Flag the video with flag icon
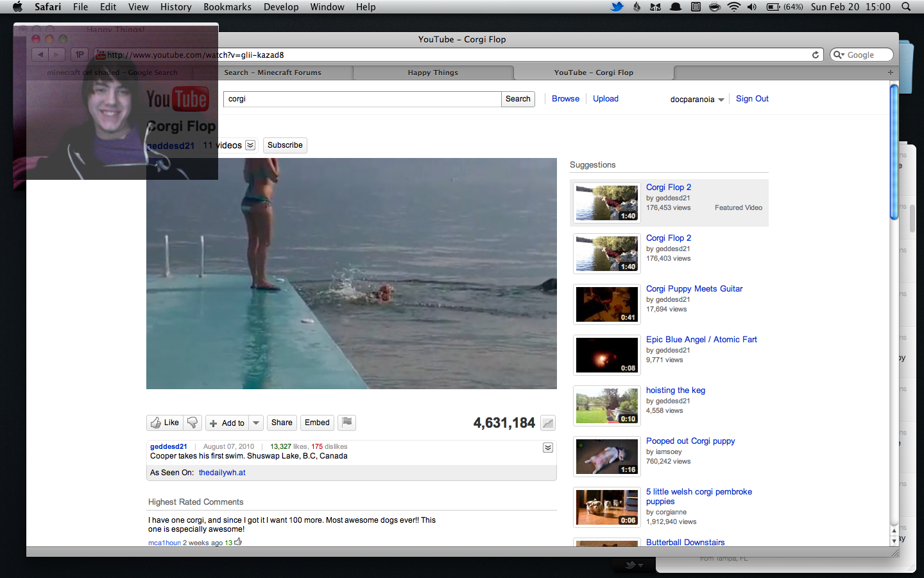 coord(346,423)
